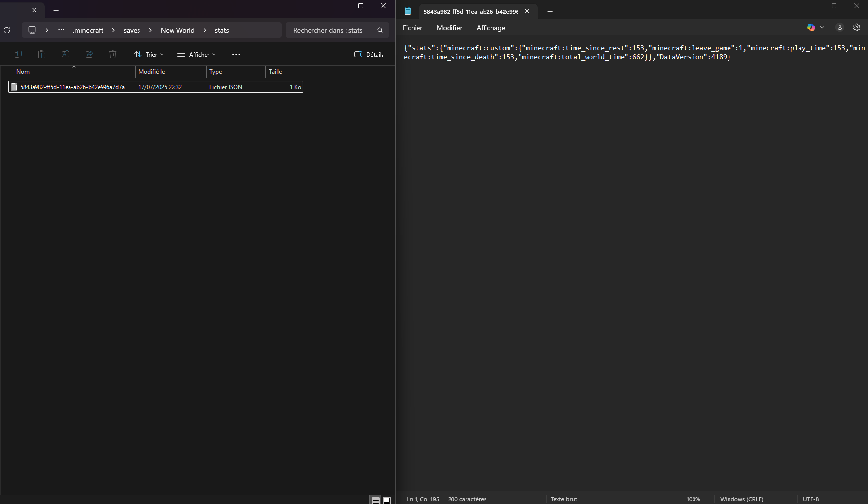The width and height of the screenshot is (868, 504).
Task: Maximize the File Explorer window
Action: [361, 6]
